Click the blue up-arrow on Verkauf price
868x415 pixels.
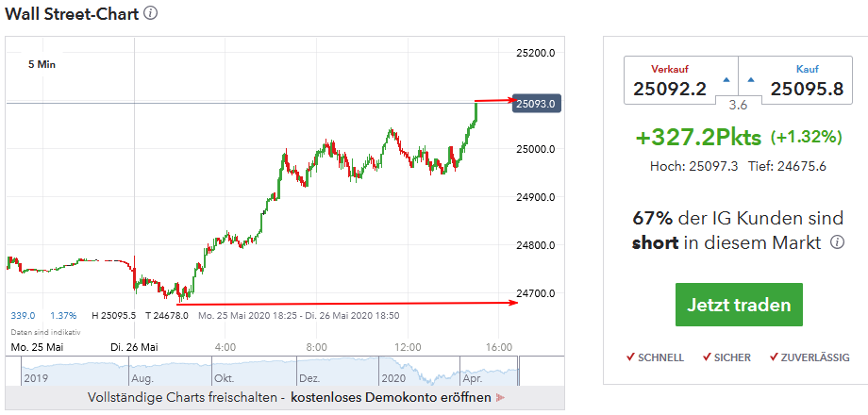pyautogui.click(x=725, y=79)
